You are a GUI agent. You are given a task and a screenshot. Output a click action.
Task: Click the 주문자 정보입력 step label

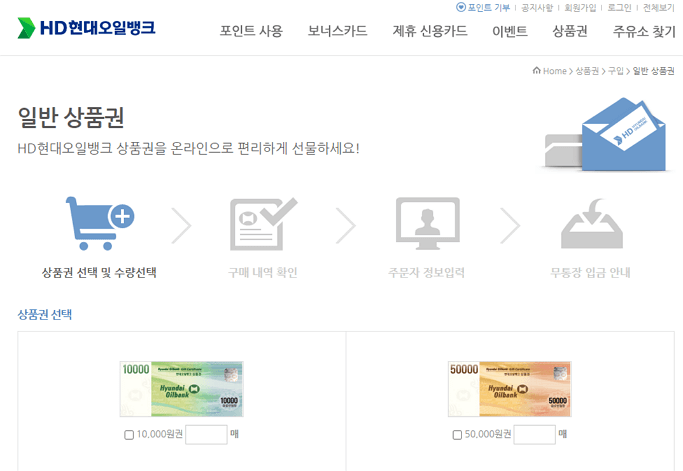(426, 272)
